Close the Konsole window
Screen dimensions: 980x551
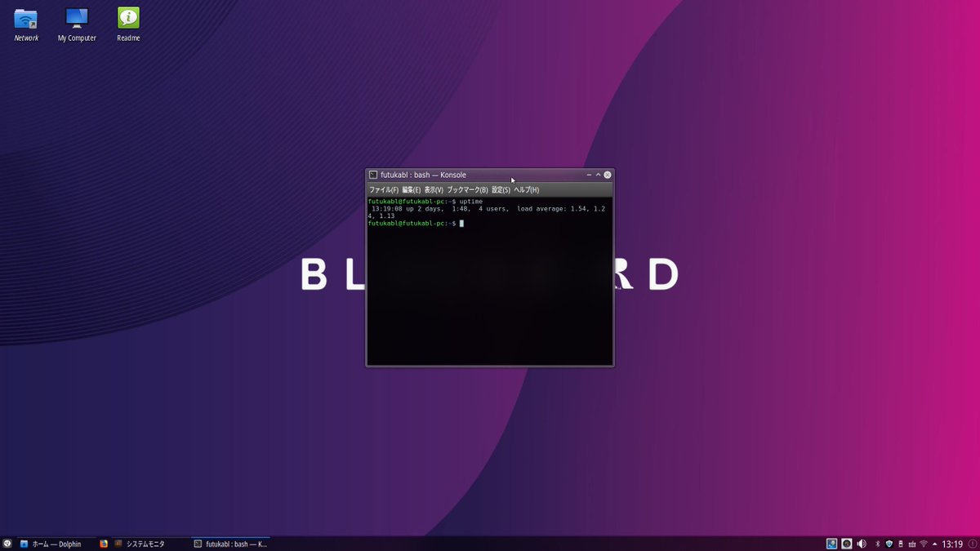pyautogui.click(x=608, y=175)
